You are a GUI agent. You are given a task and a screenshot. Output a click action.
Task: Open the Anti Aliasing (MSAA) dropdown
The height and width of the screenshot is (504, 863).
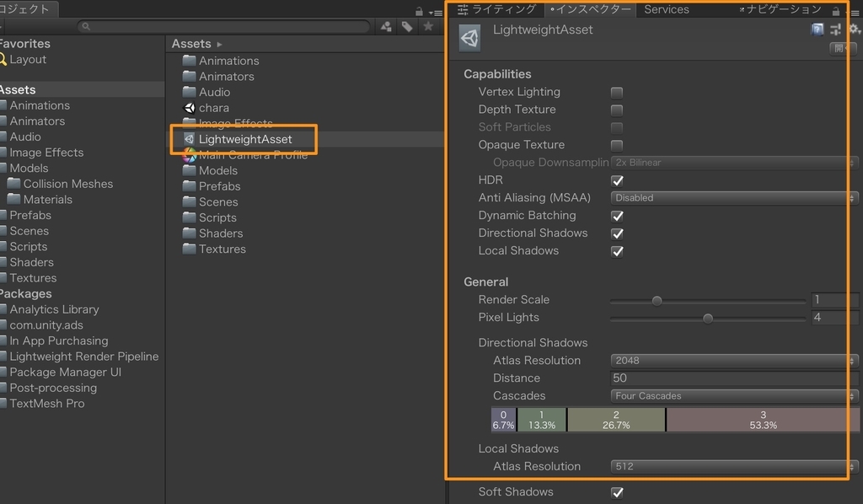[735, 197]
